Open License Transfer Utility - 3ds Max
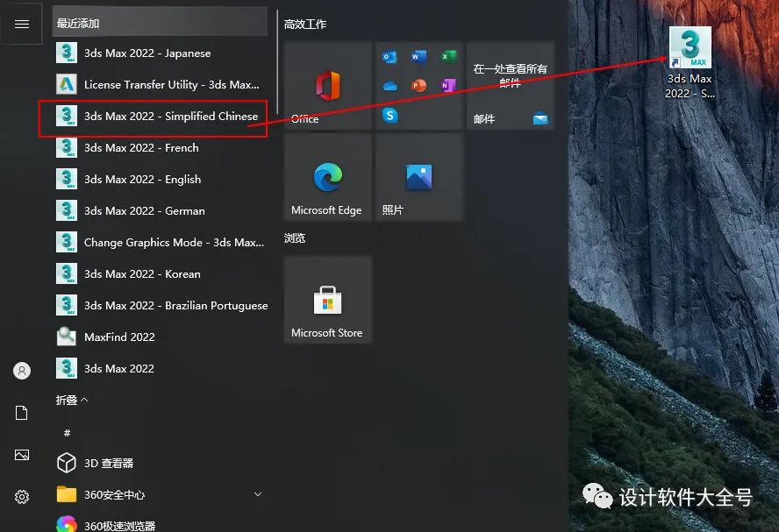The height and width of the screenshot is (532, 779). tap(160, 85)
